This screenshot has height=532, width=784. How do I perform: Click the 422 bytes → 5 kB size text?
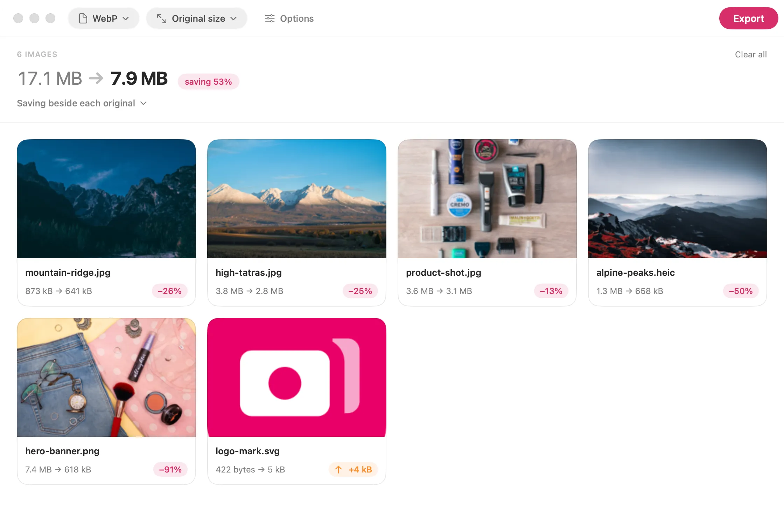250,469
